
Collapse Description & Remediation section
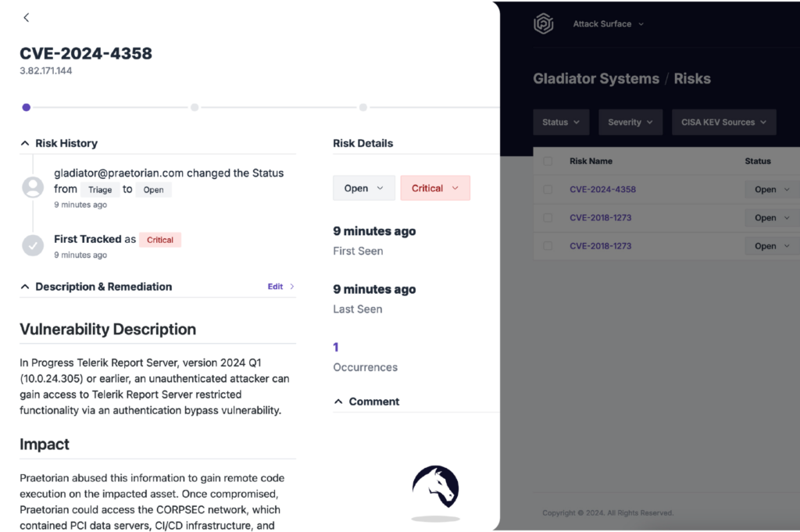tap(25, 287)
